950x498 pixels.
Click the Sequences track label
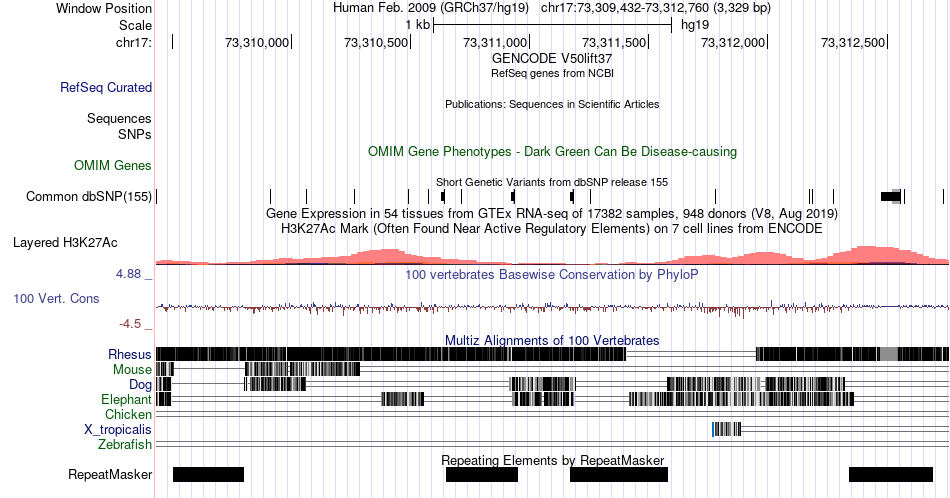tap(119, 118)
